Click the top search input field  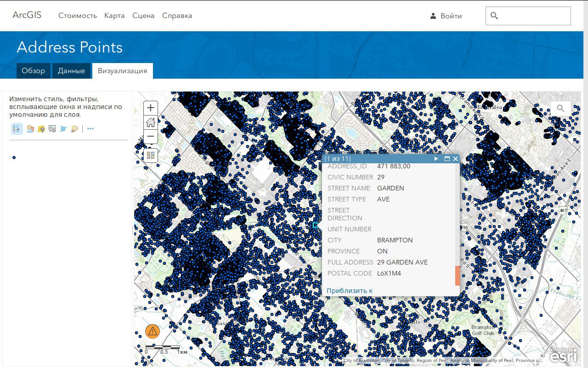point(528,16)
